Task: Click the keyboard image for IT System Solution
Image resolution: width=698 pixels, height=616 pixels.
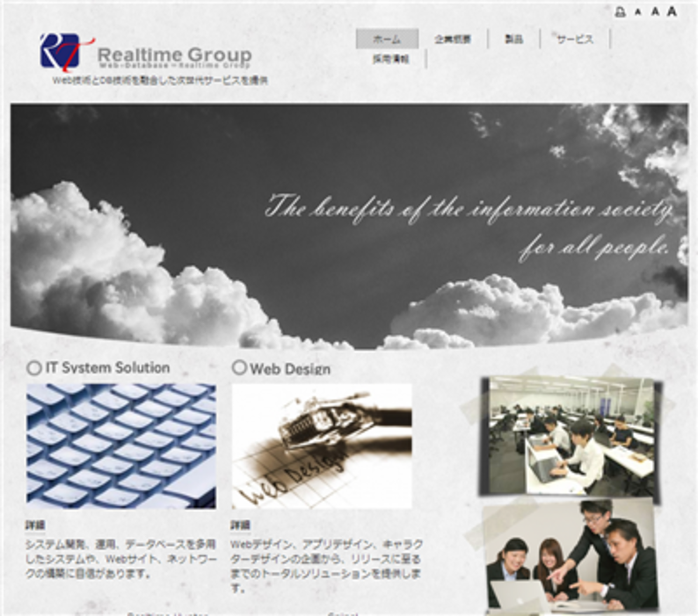Action: (x=121, y=446)
